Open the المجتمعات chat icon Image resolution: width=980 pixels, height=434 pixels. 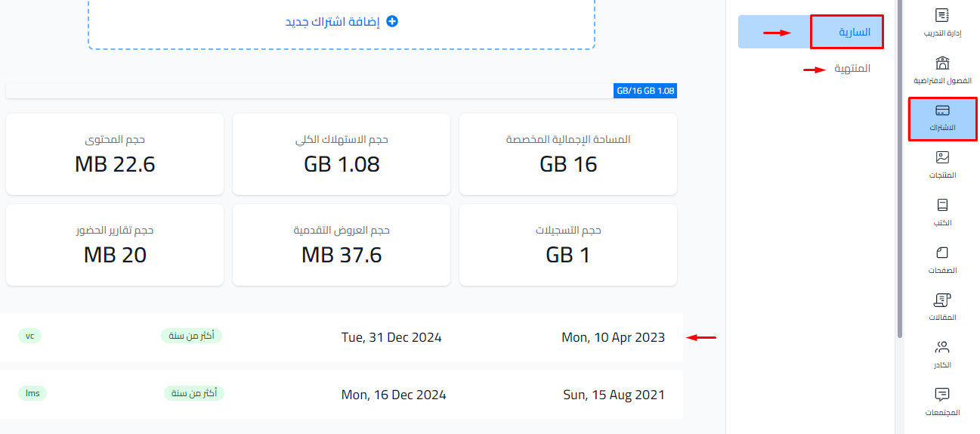941,395
